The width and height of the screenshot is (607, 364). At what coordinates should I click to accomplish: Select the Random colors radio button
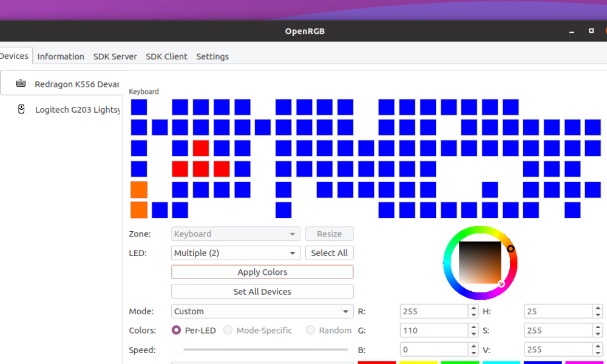[x=310, y=331]
